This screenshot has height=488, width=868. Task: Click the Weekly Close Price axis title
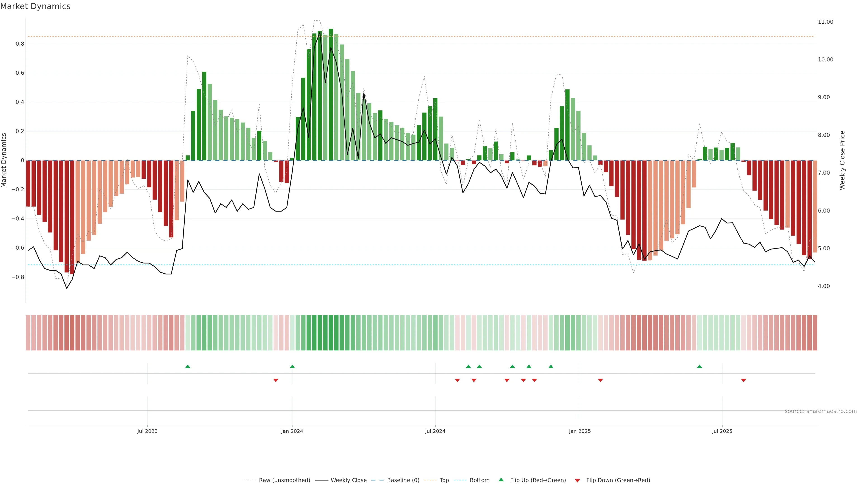[842, 160]
